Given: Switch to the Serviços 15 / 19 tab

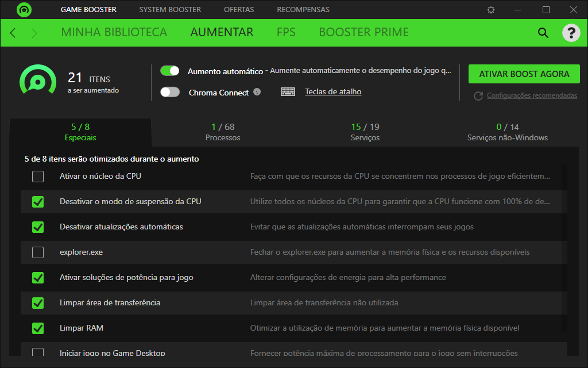Looking at the screenshot, I should (x=365, y=132).
